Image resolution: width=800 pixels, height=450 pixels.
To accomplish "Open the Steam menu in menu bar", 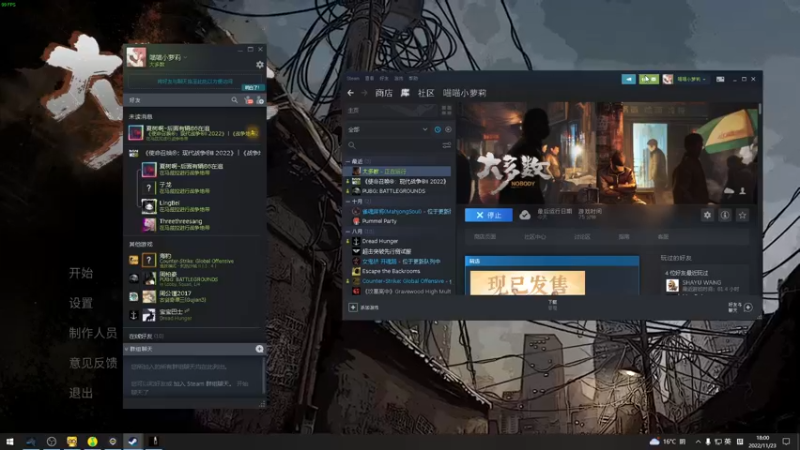I will tap(353, 79).
